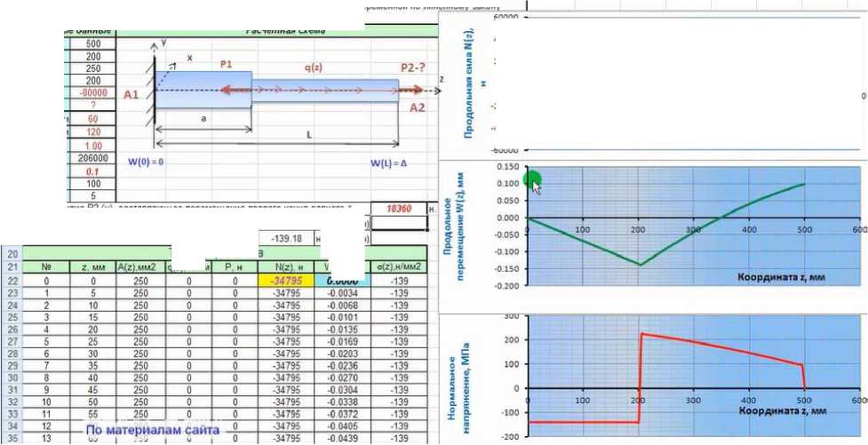868x445 pixels.
Task: Click row header number 22
Action: 11,282
